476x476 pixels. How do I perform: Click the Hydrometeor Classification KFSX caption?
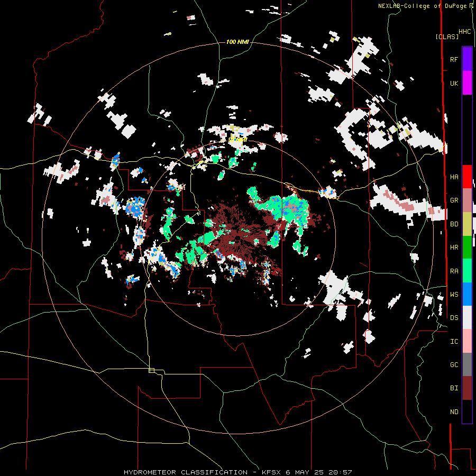(x=237, y=472)
